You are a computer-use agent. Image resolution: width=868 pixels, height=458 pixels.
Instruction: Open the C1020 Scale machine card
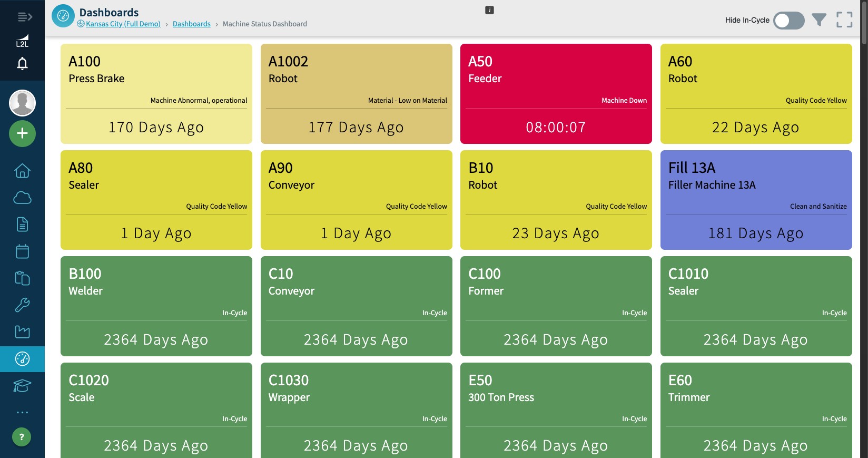(156, 411)
